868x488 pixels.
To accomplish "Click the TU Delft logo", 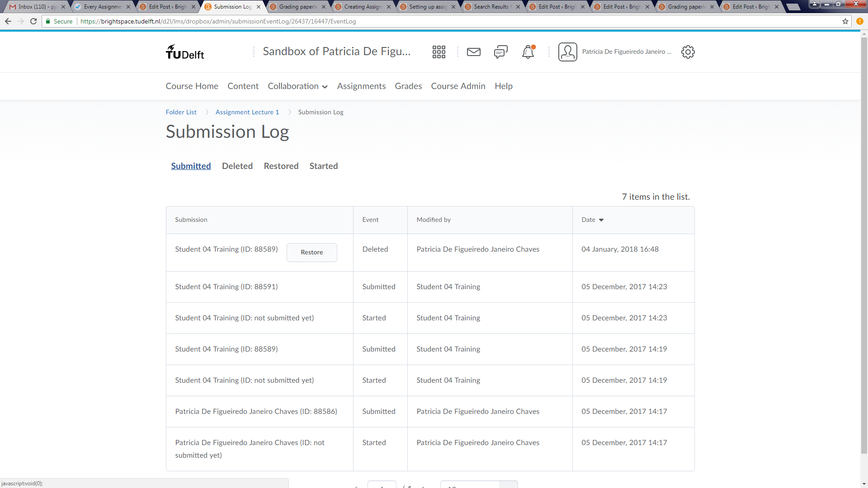I will (185, 52).
